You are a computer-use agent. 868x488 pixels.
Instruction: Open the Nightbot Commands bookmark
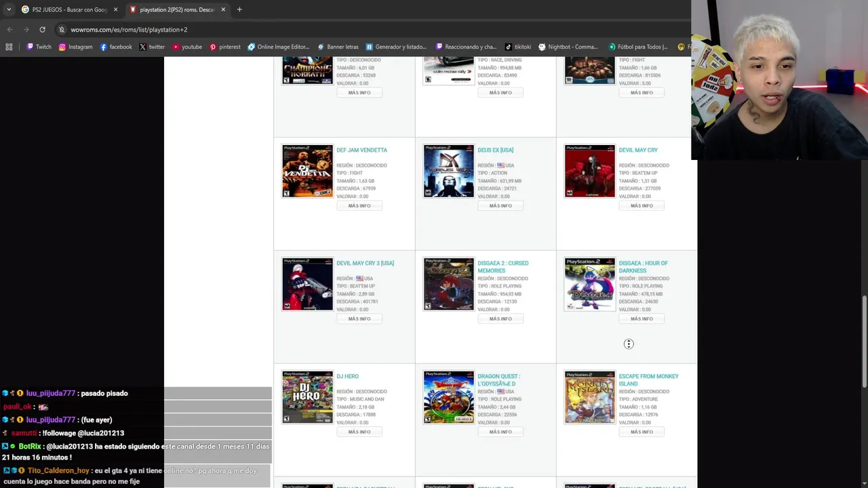coord(568,47)
